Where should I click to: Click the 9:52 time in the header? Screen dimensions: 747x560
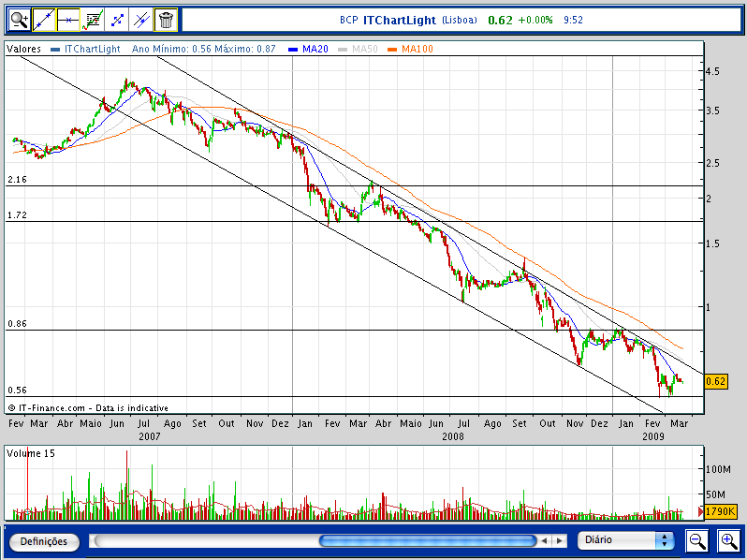click(x=573, y=20)
